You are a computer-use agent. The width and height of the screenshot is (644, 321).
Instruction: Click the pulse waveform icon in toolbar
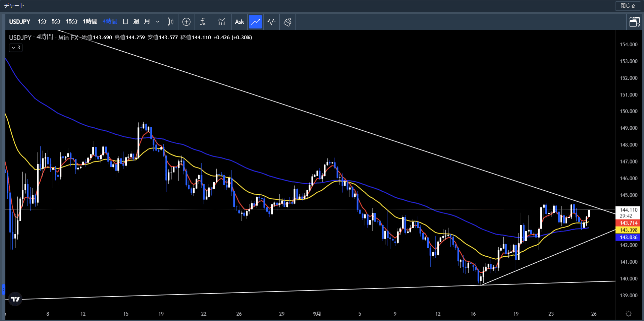click(271, 22)
